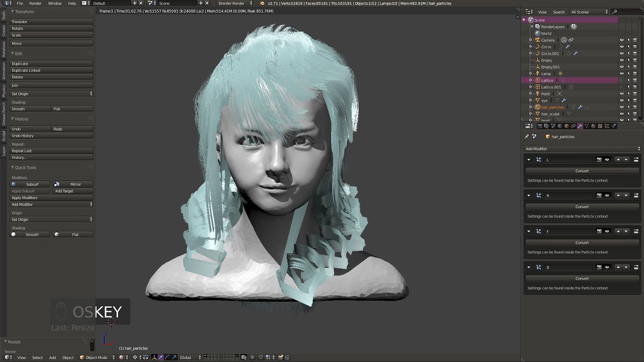Move modifier L up with the arrow
This screenshot has height=362, width=644.
[x=618, y=160]
